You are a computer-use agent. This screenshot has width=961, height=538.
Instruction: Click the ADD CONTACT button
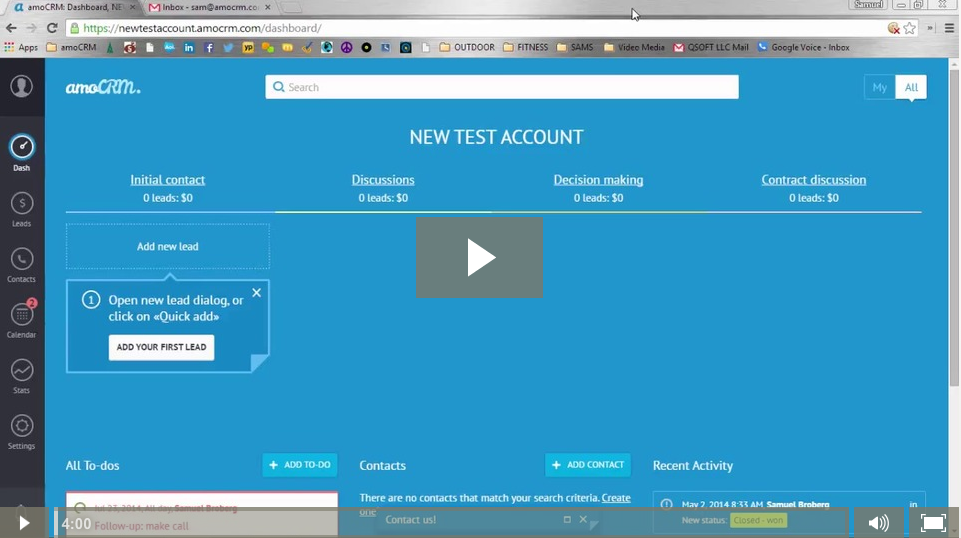pyautogui.click(x=588, y=465)
